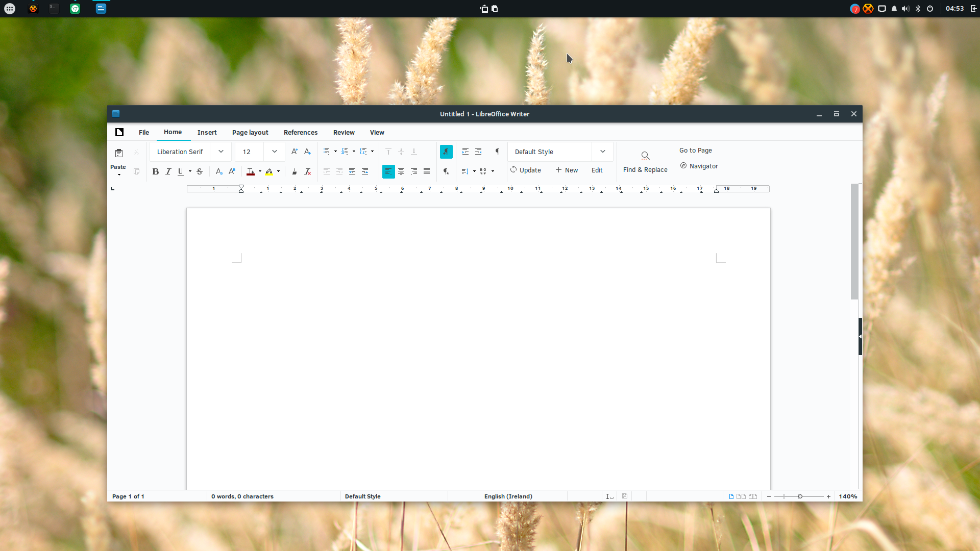Toggle bold formatting
Image resolution: width=980 pixels, height=551 pixels.
(156, 171)
